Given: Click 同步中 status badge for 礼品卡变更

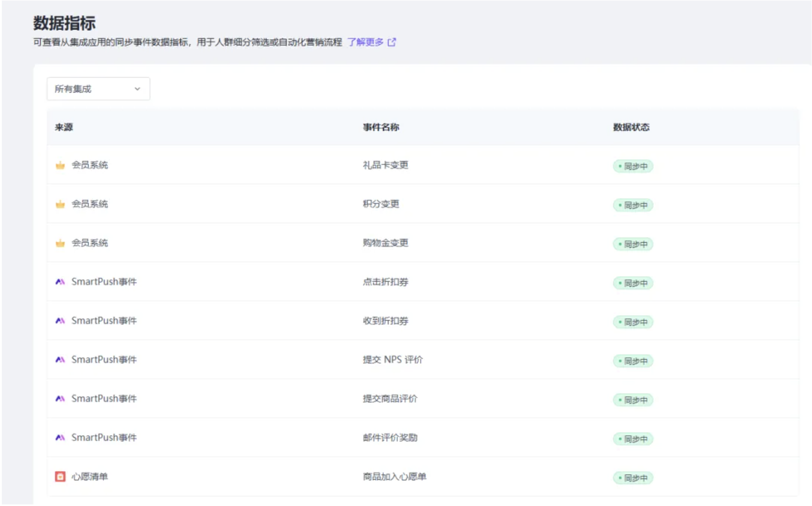Looking at the screenshot, I should [x=633, y=166].
